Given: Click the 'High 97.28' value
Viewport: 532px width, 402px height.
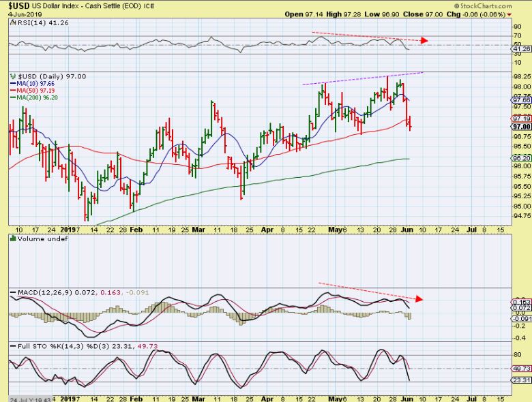Looking at the screenshot, I should point(344,14).
